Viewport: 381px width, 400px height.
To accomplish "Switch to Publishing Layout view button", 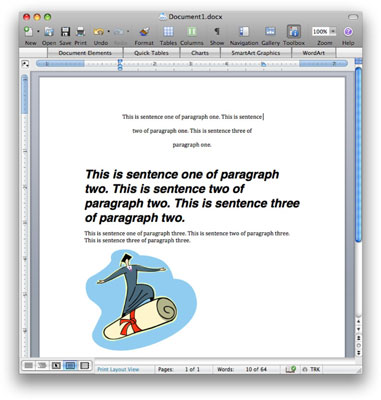I will [56, 366].
